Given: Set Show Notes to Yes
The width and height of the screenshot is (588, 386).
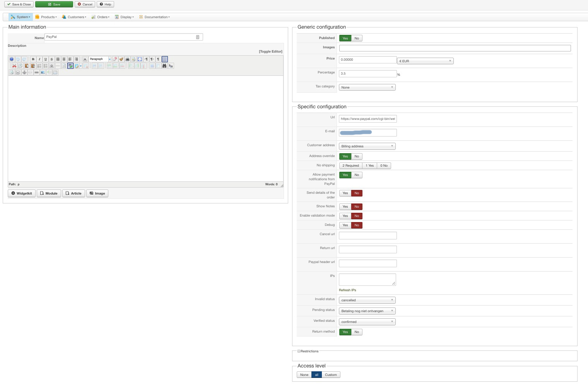Looking at the screenshot, I should click(x=345, y=207).
